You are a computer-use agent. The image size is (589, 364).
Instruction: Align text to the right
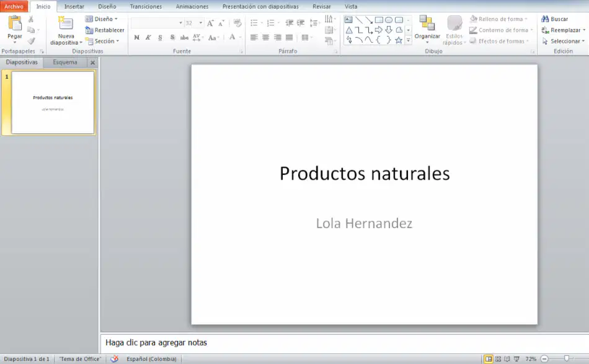tap(278, 37)
